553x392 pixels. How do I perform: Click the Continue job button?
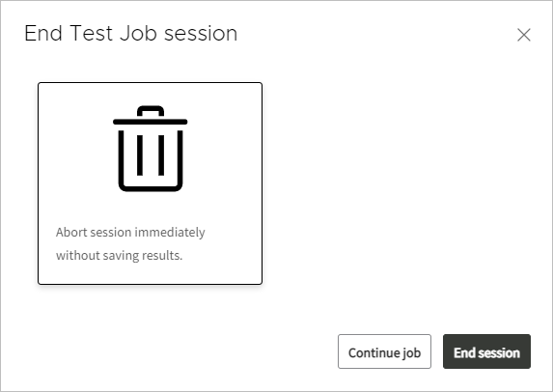click(x=384, y=351)
